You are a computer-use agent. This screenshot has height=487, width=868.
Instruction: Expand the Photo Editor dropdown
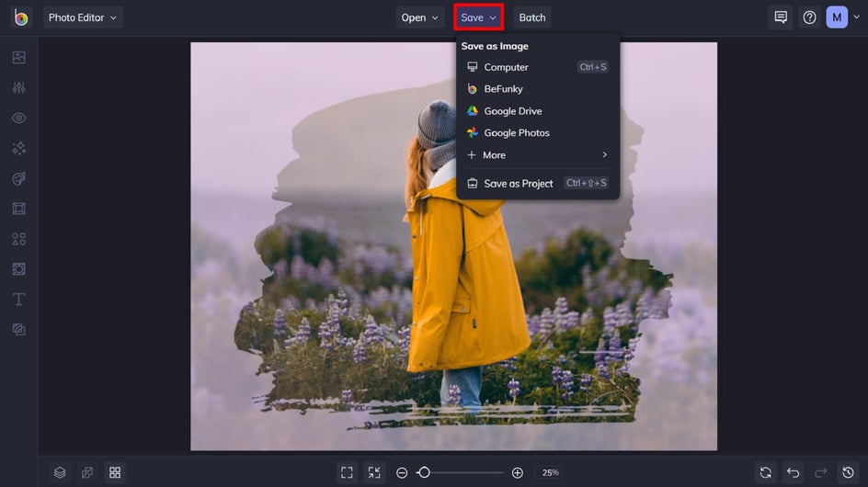[x=83, y=17]
